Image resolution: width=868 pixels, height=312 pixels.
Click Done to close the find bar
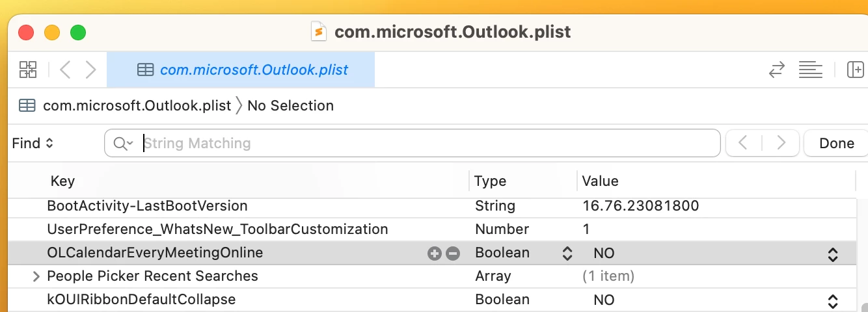coord(836,143)
